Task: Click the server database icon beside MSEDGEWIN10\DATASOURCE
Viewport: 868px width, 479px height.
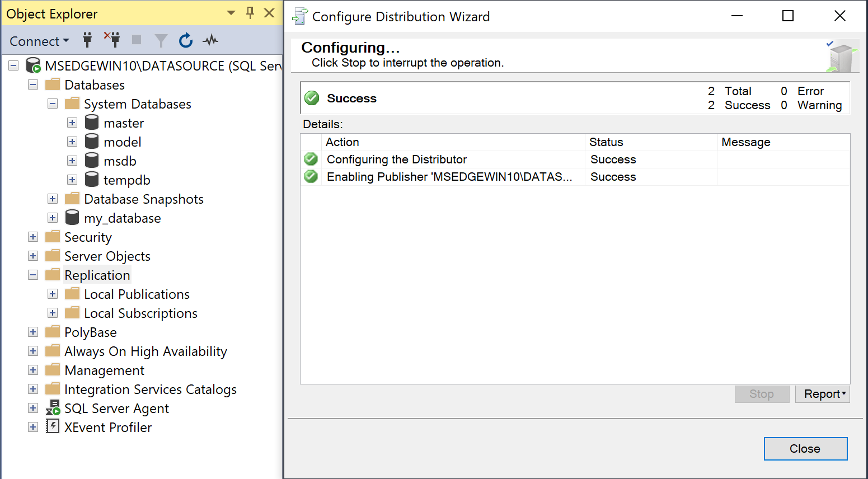Action: coord(32,65)
